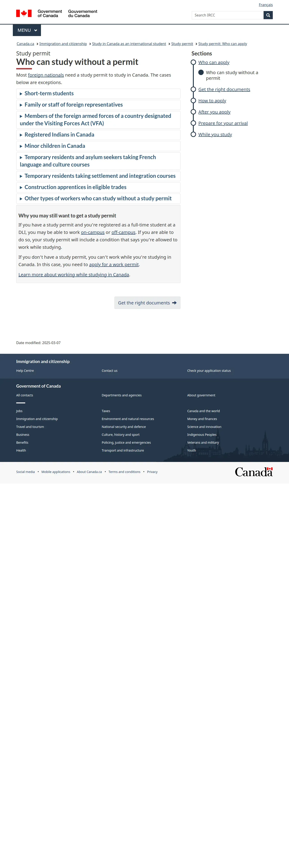Open the on-campus work link
Image resolution: width=289 pixels, height=868 pixels.
93,233
